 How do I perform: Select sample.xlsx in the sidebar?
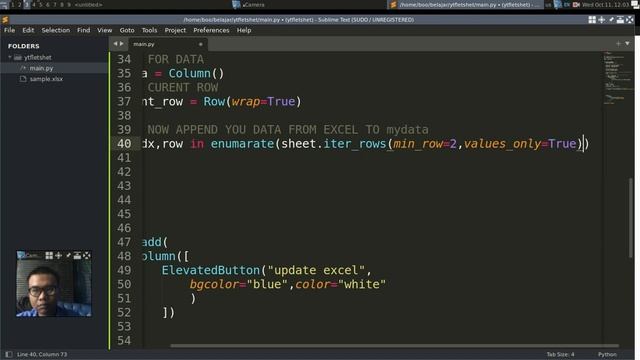pyautogui.click(x=46, y=79)
